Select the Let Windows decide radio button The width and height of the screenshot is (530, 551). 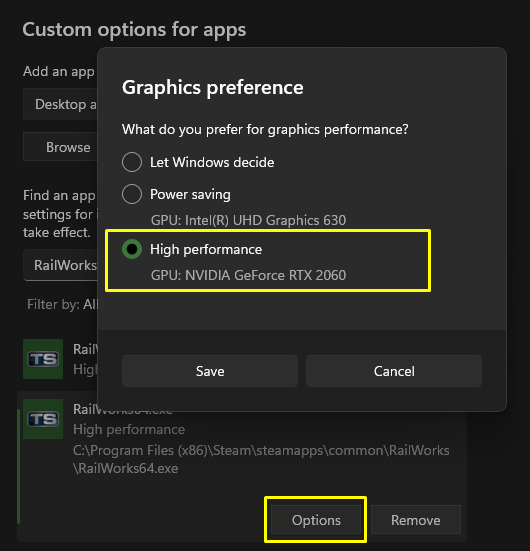click(132, 162)
